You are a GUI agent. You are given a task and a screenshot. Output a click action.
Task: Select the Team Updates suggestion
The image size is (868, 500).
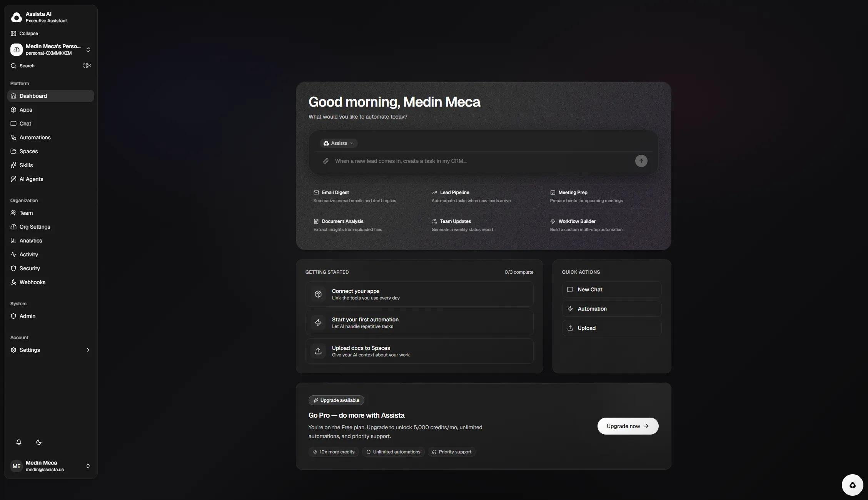[x=483, y=225]
